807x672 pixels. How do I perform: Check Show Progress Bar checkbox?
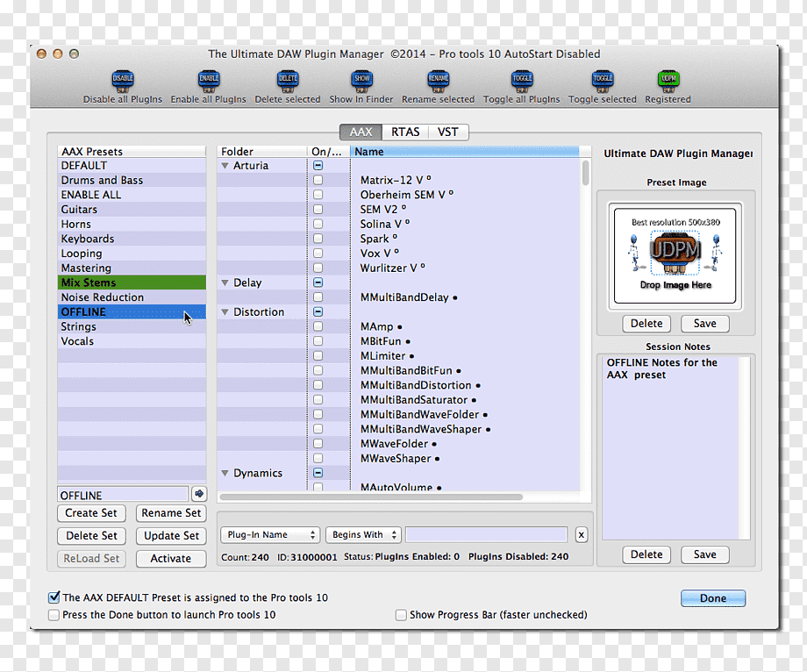click(401, 615)
